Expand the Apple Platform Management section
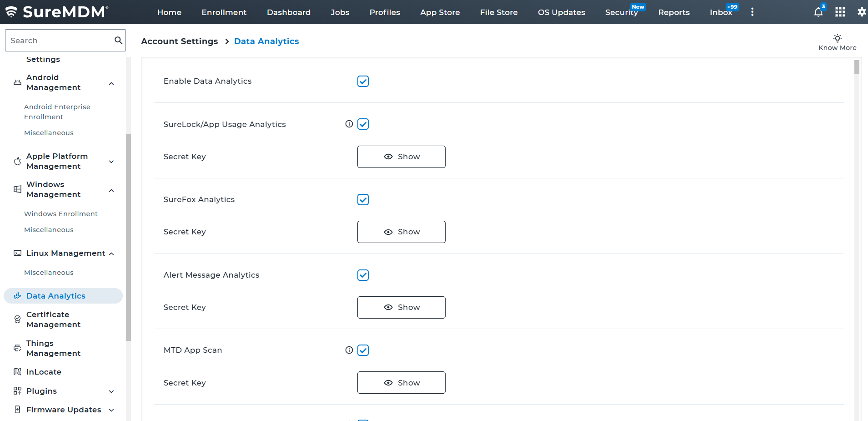The image size is (868, 421). point(111,162)
